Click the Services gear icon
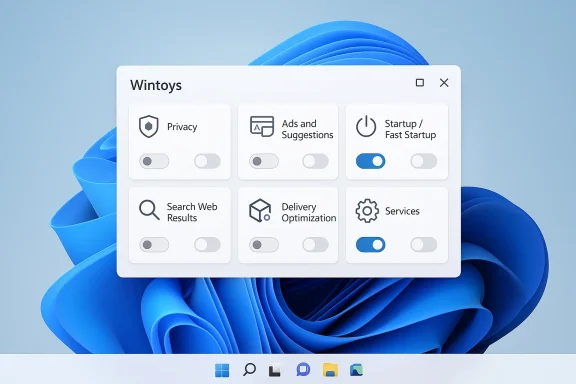This screenshot has width=576, height=384. 367,211
